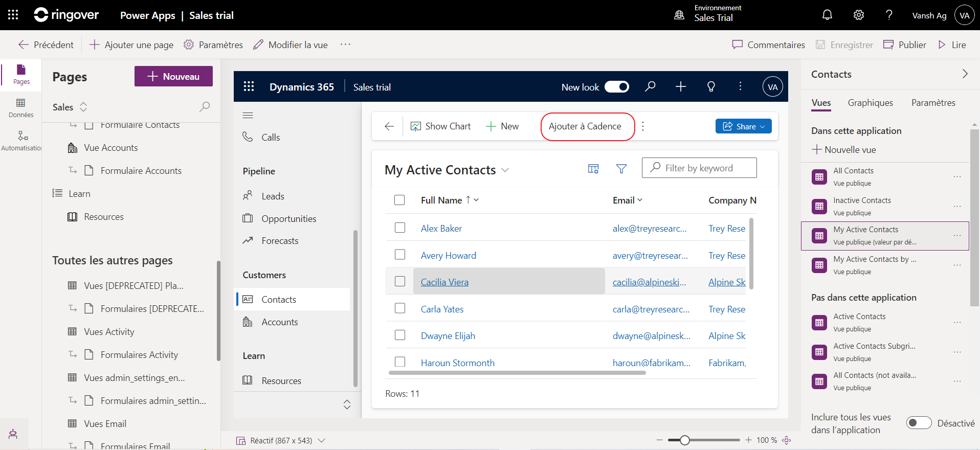Open Dynamics header more options dots
Image resolution: width=980 pixels, height=450 pixels.
point(740,86)
